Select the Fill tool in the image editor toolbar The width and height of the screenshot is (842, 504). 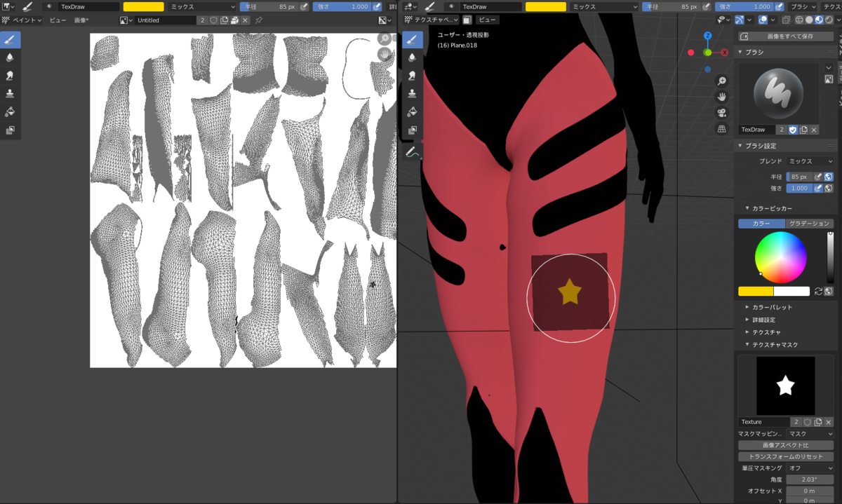point(11,112)
